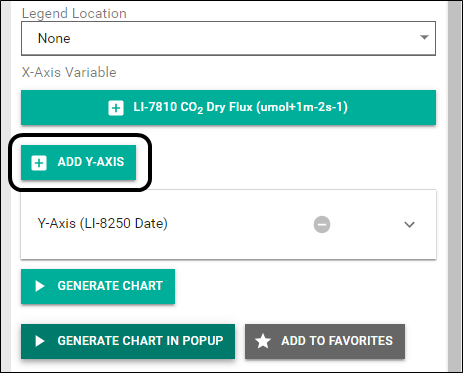Click the plus icon beside ADD Y-AXIS
The height and width of the screenshot is (373, 463).
(x=39, y=163)
